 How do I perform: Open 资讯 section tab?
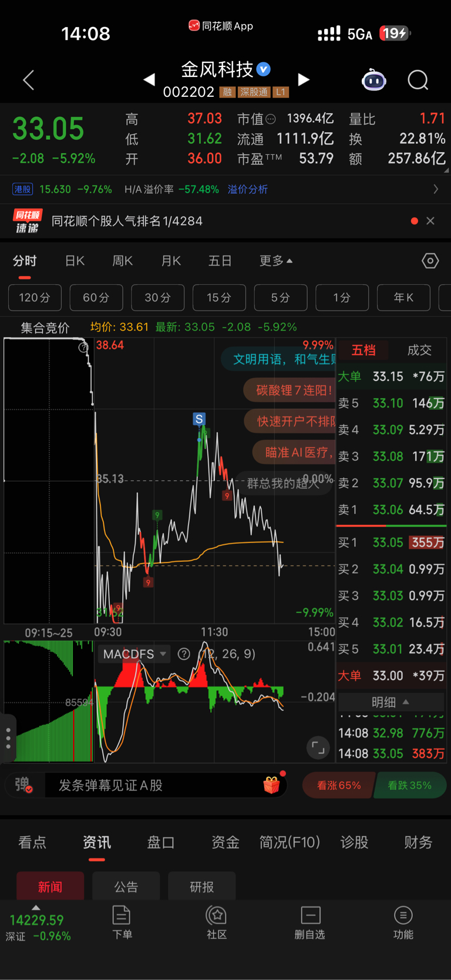click(x=97, y=842)
